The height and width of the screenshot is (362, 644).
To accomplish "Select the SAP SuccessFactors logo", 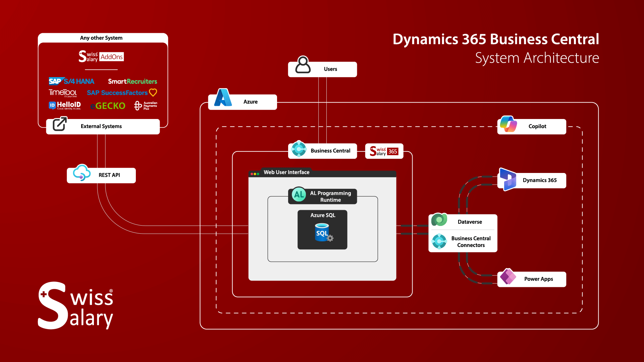I will coord(121,93).
